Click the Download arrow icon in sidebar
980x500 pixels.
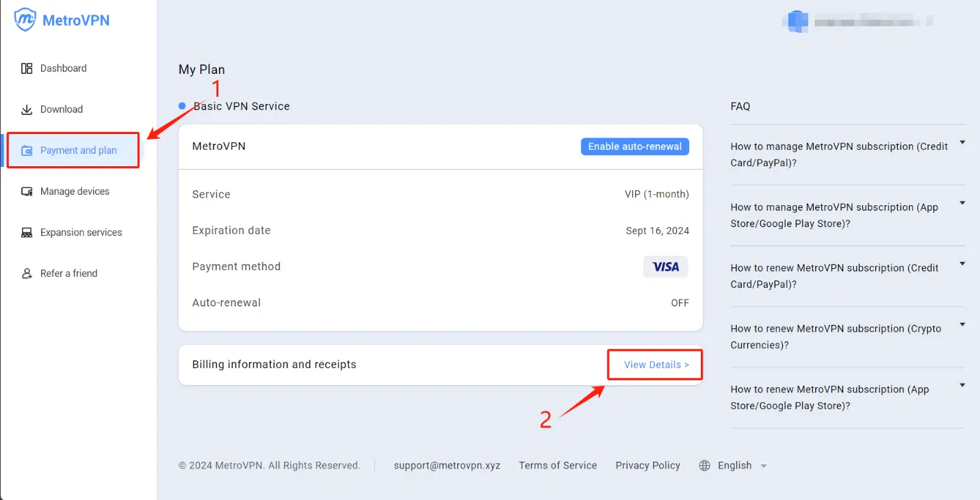27,109
